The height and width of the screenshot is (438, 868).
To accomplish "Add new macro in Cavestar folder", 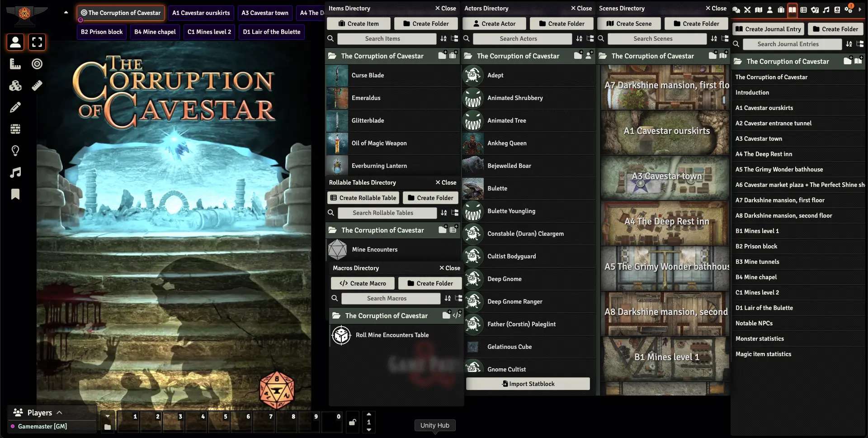I will point(457,315).
